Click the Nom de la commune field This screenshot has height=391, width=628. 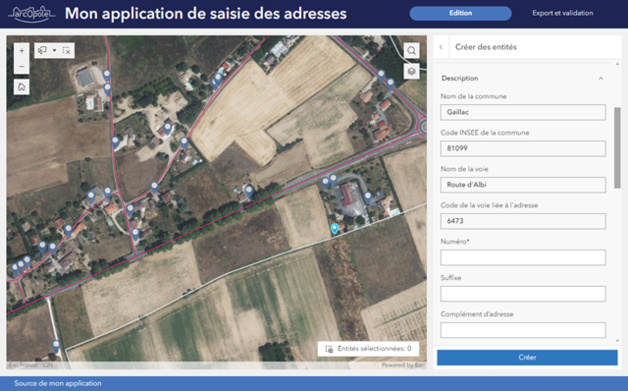[523, 112]
